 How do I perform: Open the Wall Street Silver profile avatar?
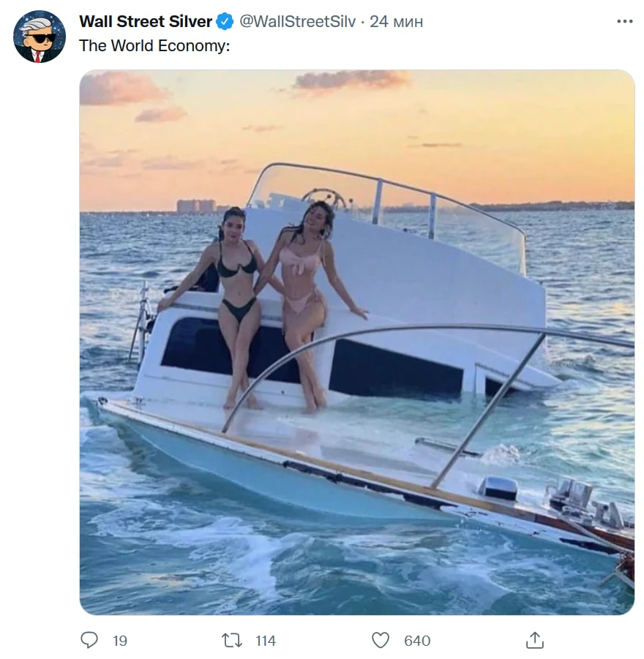40,37
